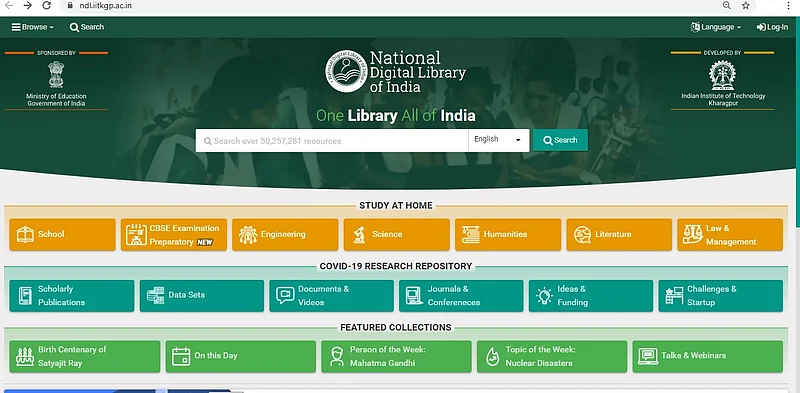
Task: Click the Documents & Videos icon
Action: pyautogui.click(x=285, y=295)
